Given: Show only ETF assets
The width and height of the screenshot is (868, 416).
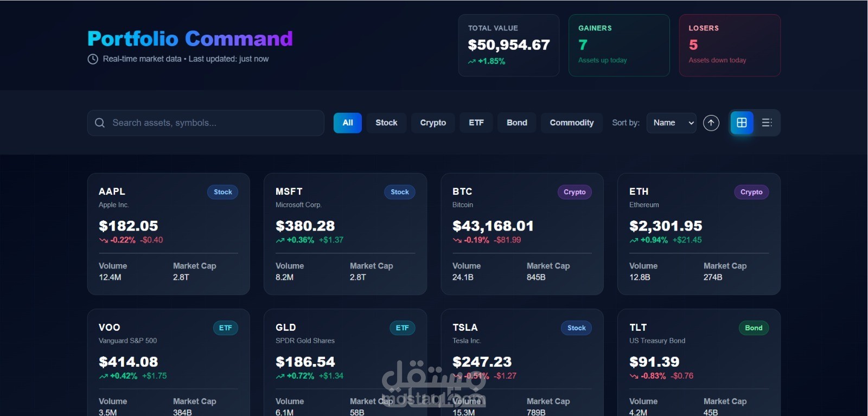Looking at the screenshot, I should coord(476,123).
